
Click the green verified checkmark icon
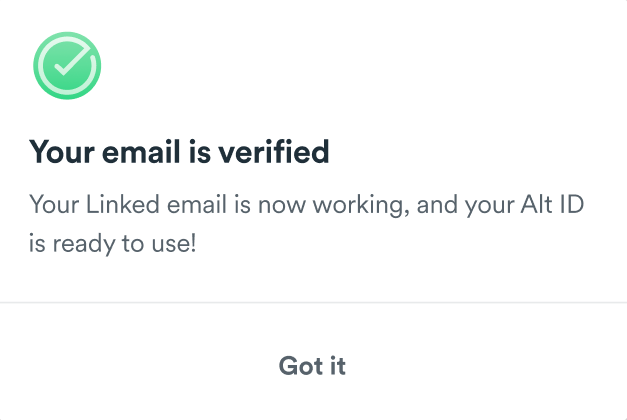[x=67, y=66]
